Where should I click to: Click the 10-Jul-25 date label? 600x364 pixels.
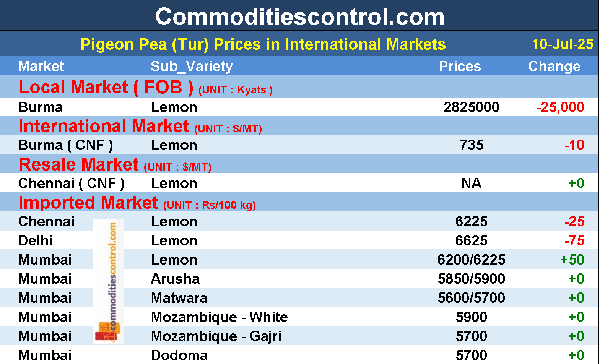[x=562, y=44]
